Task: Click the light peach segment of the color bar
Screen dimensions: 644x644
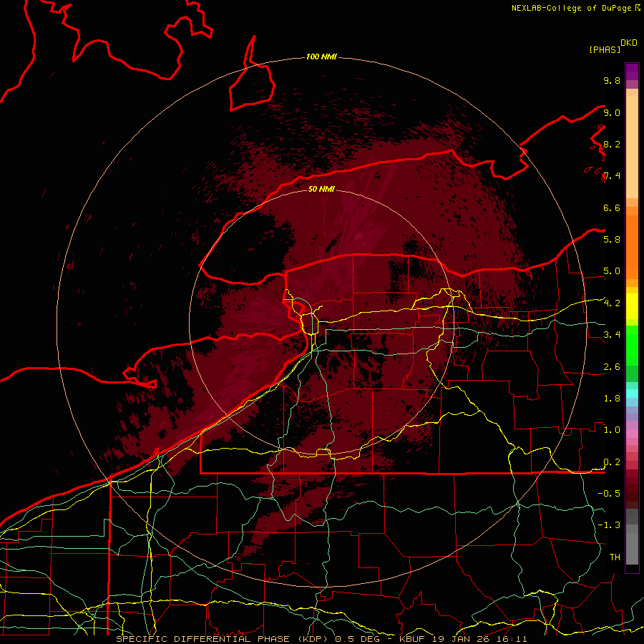Action: [x=632, y=147]
